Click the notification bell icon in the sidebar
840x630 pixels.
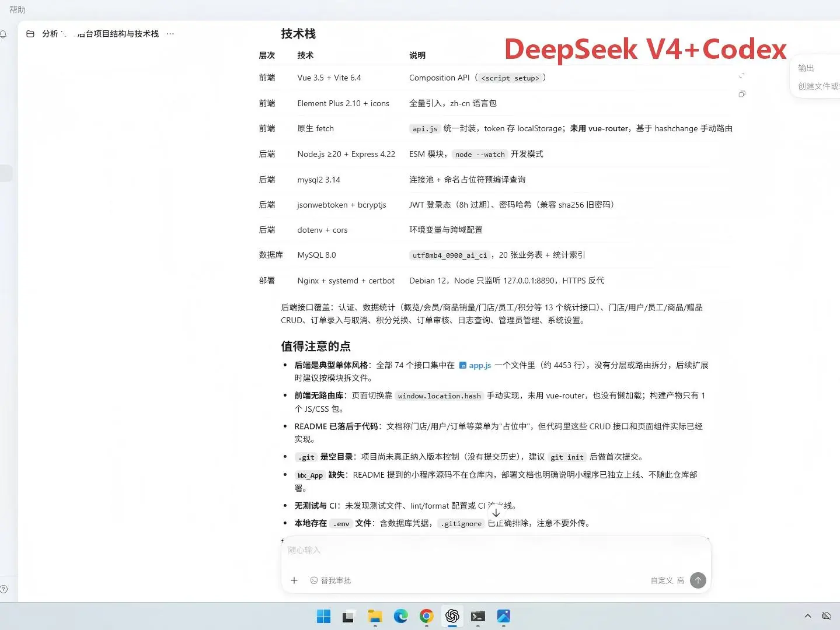point(3,34)
